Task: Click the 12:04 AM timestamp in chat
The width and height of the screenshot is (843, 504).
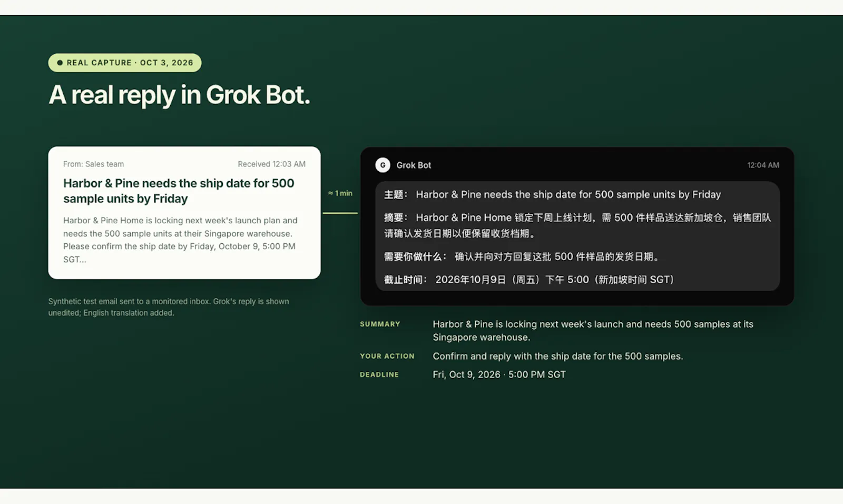Action: 763,165
